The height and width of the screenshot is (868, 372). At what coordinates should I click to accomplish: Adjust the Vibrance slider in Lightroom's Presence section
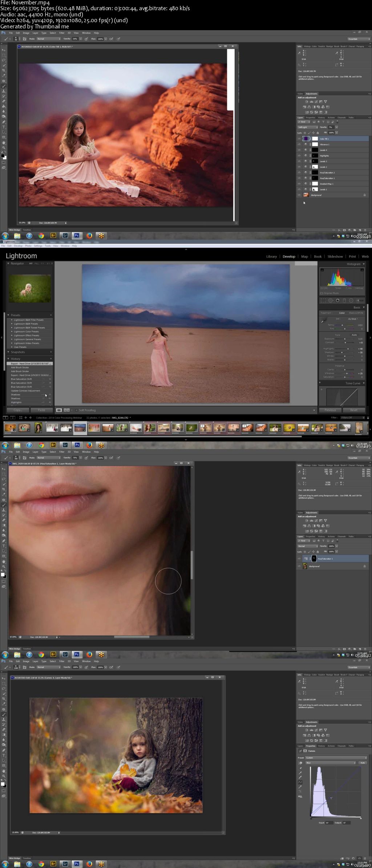pos(346,373)
